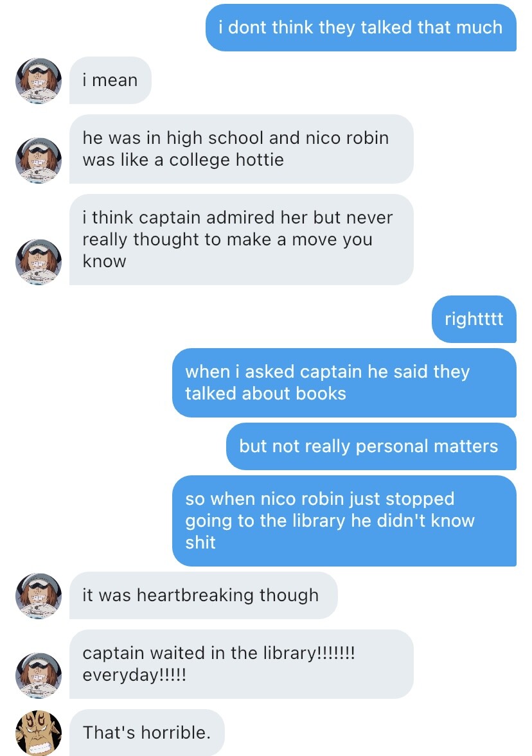Click the lone word "shit" in the blue bubble
The image size is (532, 756).
[200, 543]
